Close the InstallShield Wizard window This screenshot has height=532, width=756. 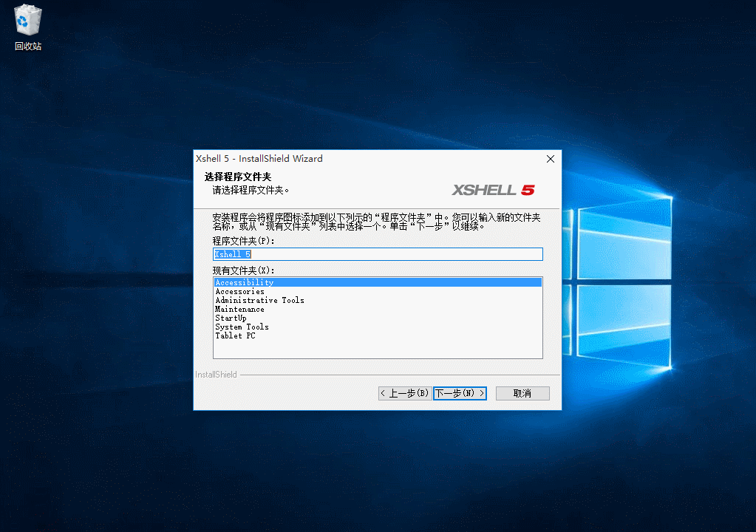(x=550, y=159)
